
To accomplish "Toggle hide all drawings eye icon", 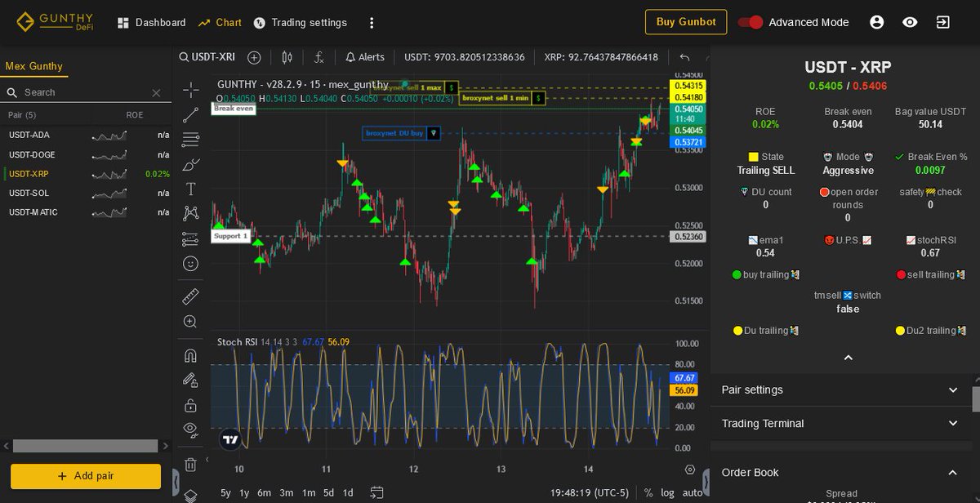I will (190, 430).
